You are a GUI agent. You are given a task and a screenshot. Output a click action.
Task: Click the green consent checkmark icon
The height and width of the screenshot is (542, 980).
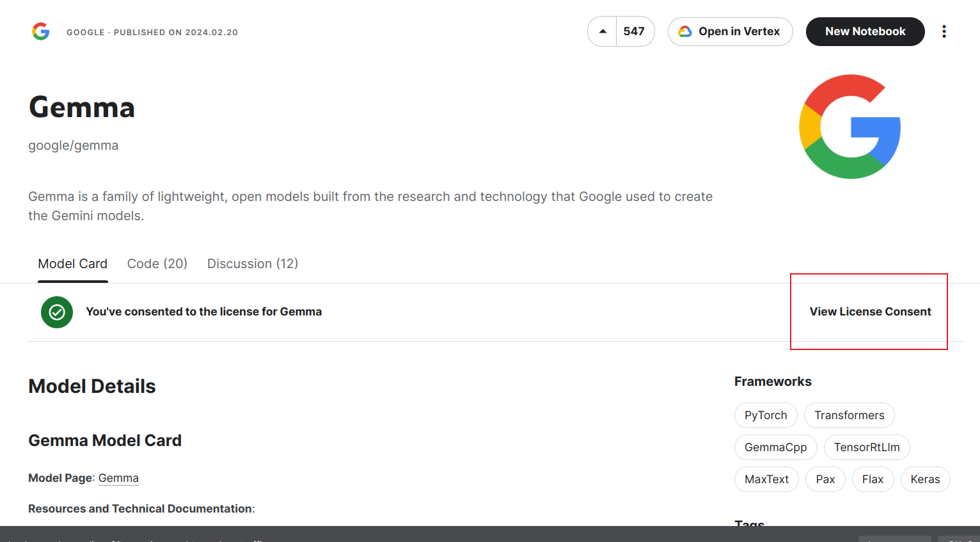tap(57, 312)
